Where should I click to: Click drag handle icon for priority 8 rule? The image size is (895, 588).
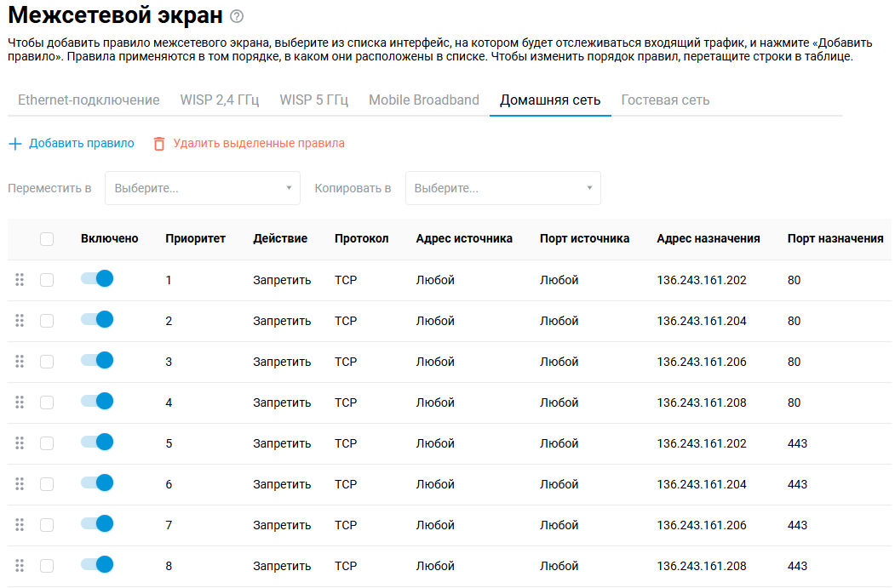point(20,566)
